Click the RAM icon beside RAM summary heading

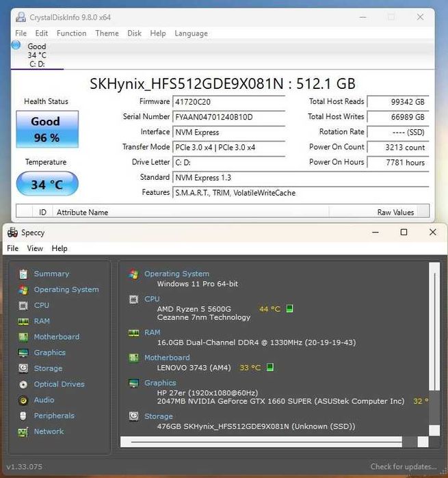[133, 332]
